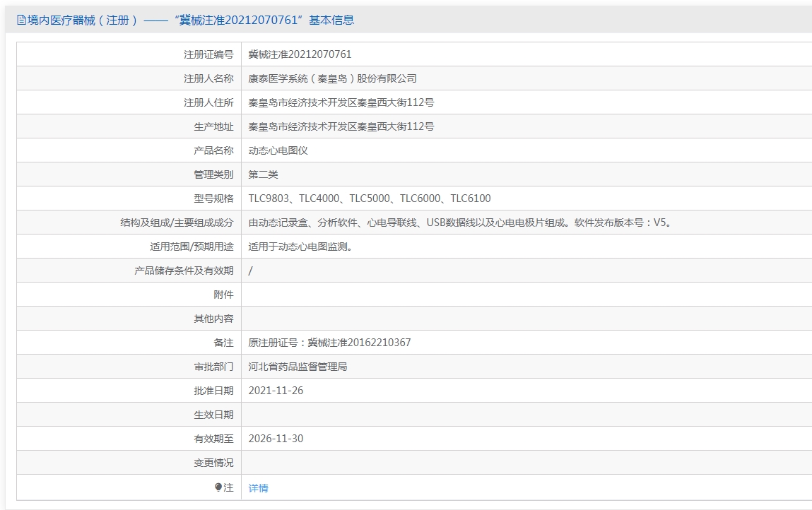Click the 生效日期 label cell
The height and width of the screenshot is (510, 812).
[x=129, y=415]
